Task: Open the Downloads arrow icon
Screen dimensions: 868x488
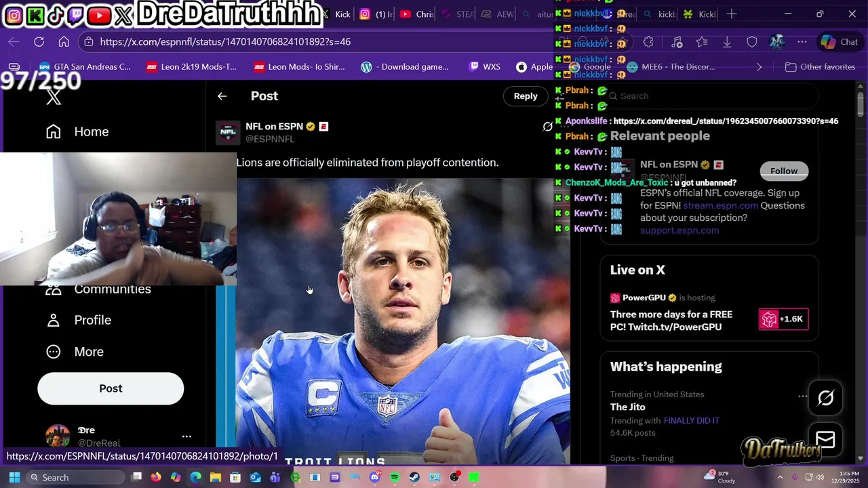Action: pos(727,42)
